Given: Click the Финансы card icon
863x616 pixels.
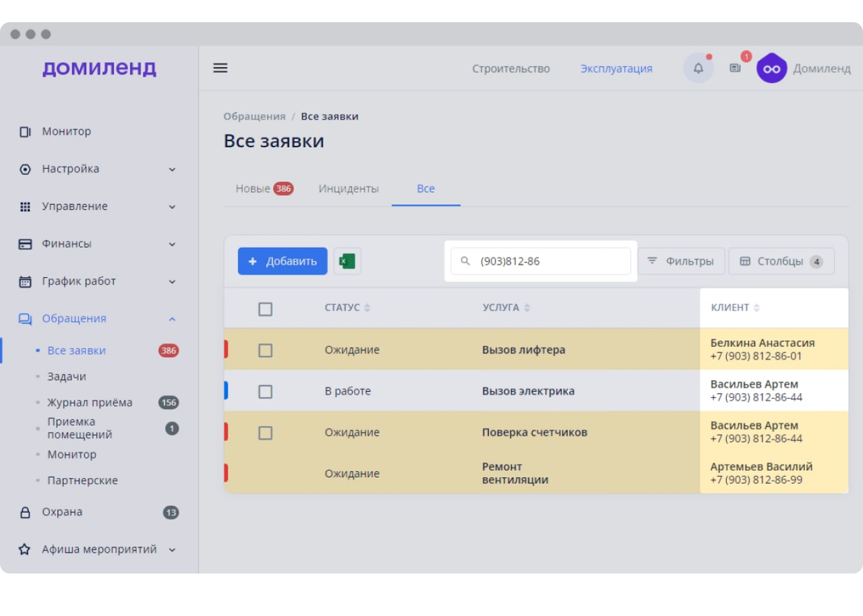Looking at the screenshot, I should pos(25,245).
